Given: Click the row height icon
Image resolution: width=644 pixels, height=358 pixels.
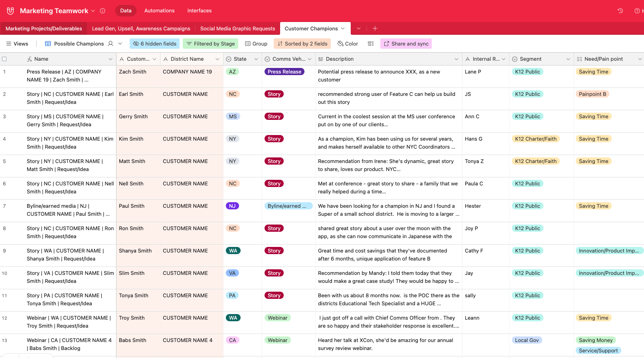Looking at the screenshot, I should 371,44.
